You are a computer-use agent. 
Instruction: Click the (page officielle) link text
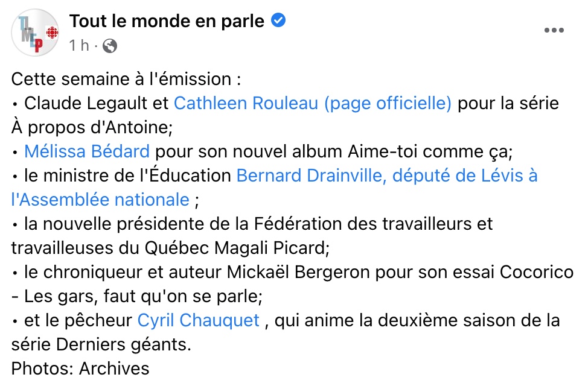coord(388,103)
